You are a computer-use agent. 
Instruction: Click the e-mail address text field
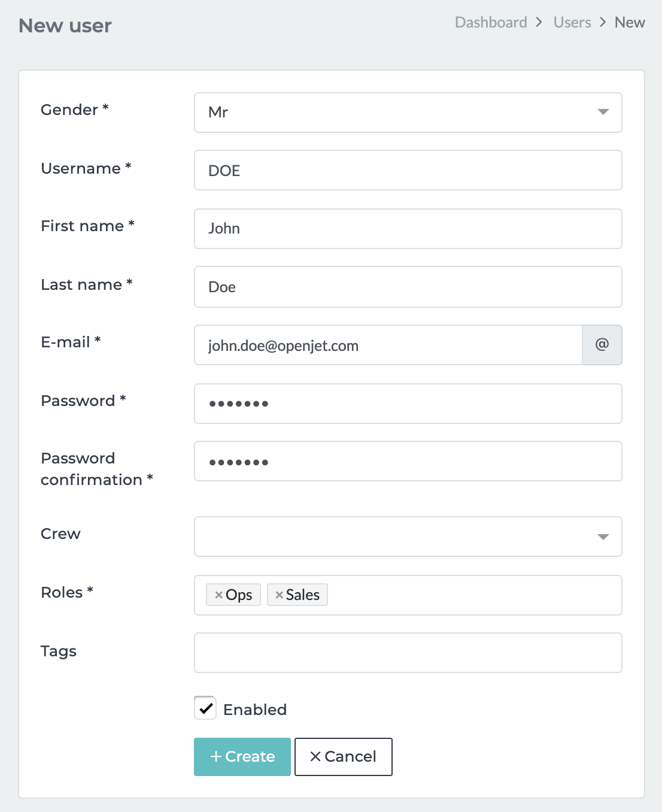tap(388, 346)
